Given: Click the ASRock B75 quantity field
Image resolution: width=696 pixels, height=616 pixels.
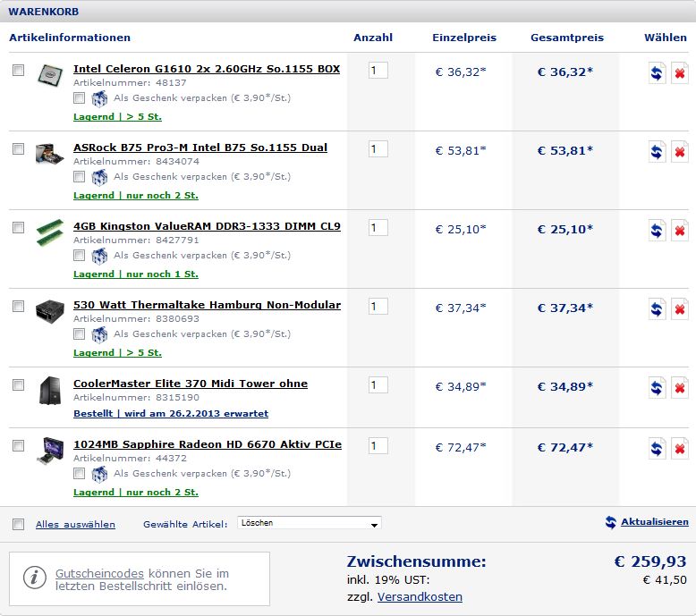Looking at the screenshot, I should pyautogui.click(x=378, y=149).
